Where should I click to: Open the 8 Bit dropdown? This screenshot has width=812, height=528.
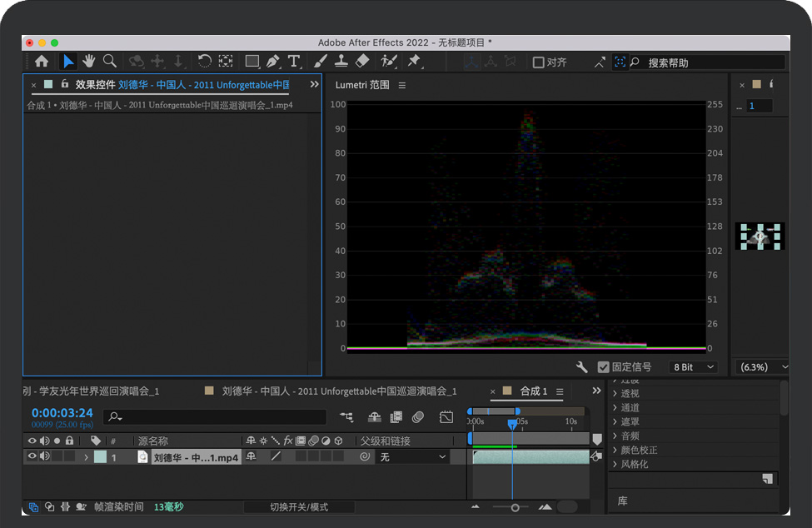pos(695,366)
